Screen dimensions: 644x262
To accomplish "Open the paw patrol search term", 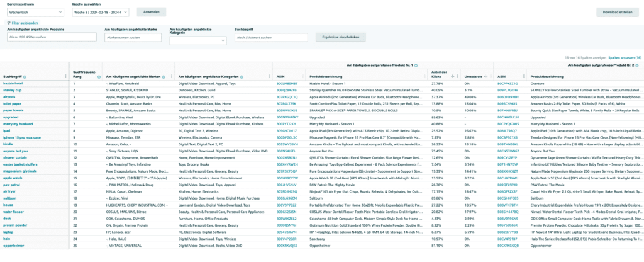I will coord(12,185).
